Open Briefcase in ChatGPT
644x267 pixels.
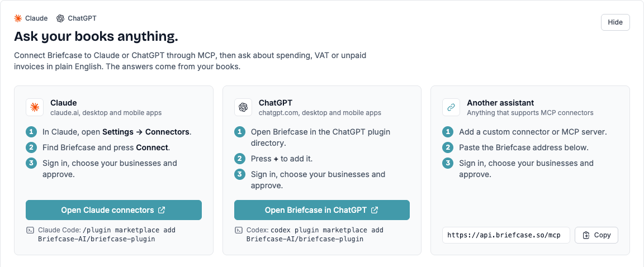[322, 210]
